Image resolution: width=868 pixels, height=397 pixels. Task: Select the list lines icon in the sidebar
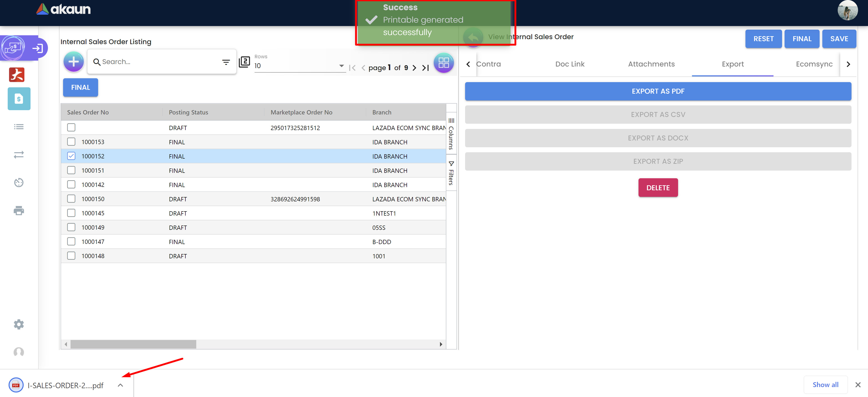point(19,127)
